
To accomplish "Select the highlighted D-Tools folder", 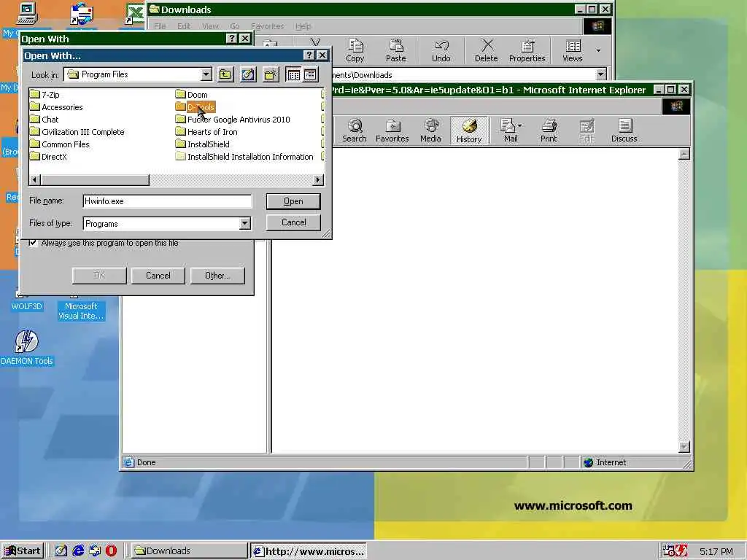I will click(196, 107).
